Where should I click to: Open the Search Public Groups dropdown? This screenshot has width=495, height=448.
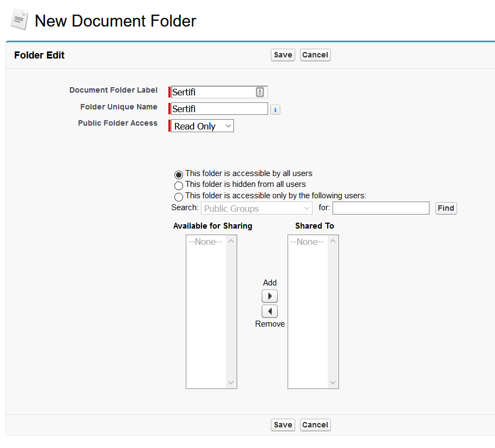coord(257,209)
